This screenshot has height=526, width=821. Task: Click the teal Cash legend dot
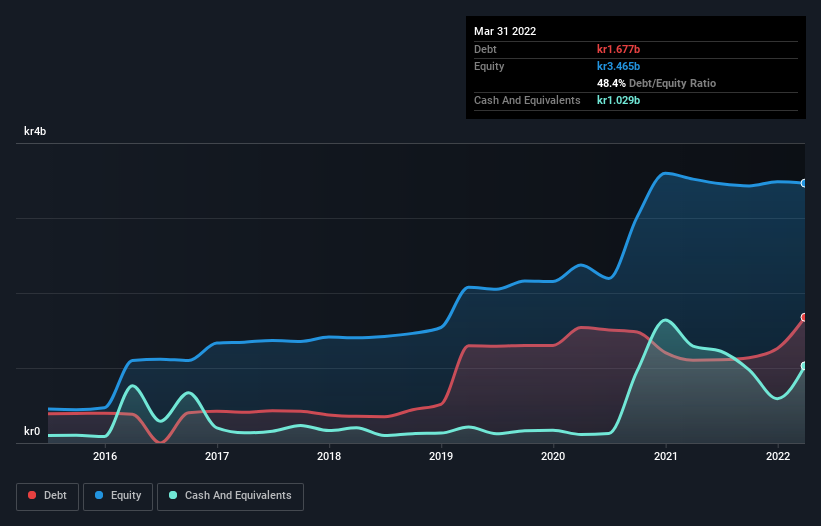[x=173, y=495]
